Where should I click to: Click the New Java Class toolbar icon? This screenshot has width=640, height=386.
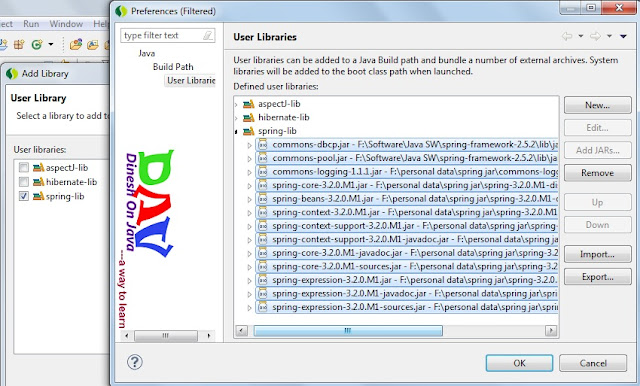37,44
